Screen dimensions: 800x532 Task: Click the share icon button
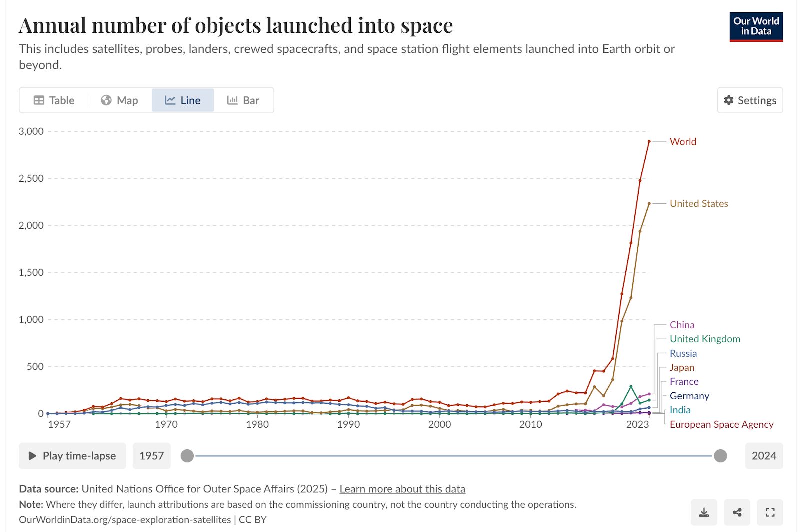point(737,512)
